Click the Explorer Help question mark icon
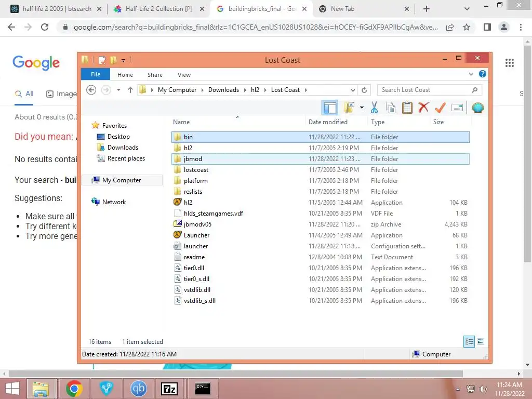The width and height of the screenshot is (532, 399). (483, 74)
